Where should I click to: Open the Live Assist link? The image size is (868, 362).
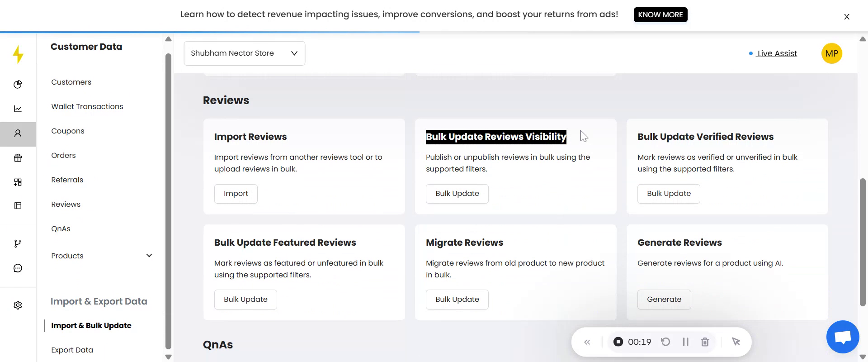click(777, 53)
